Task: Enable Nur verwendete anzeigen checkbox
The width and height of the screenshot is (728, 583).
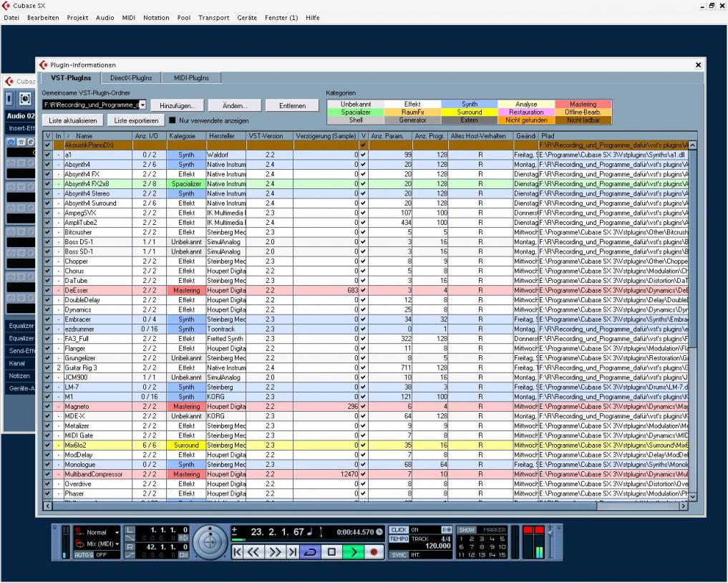Action: click(x=173, y=120)
